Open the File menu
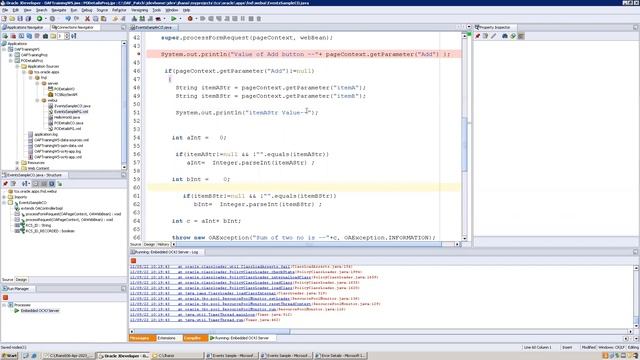The width and height of the screenshot is (640, 360). click(x=5, y=10)
